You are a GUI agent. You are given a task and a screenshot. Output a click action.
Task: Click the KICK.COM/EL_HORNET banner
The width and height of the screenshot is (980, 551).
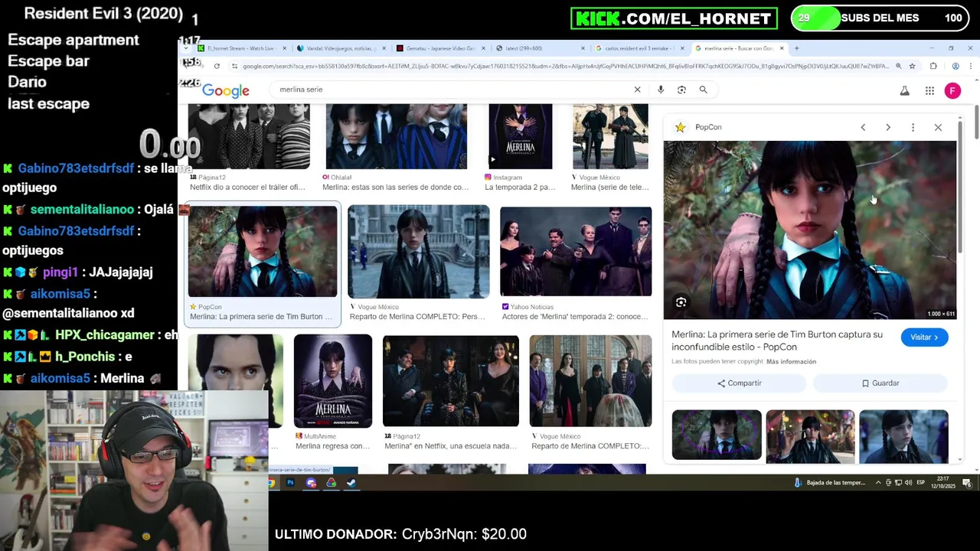674,18
